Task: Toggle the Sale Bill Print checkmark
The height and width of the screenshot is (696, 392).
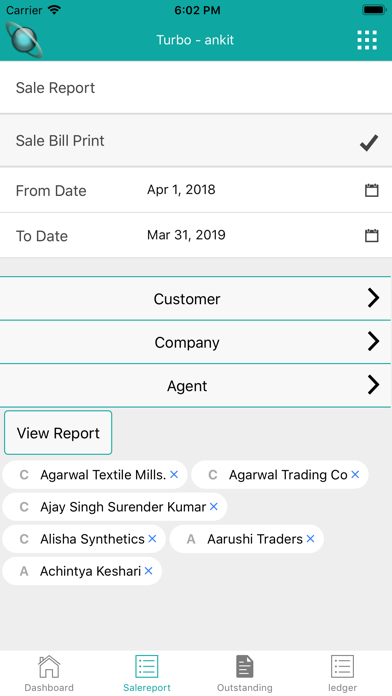Action: pos(369,142)
